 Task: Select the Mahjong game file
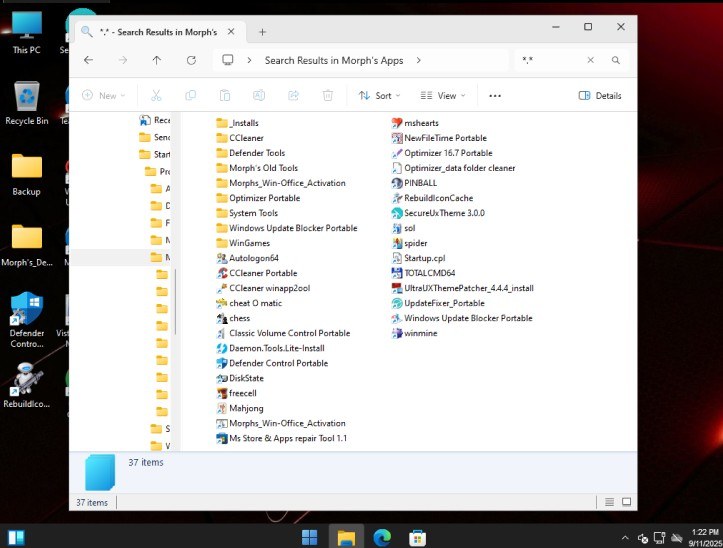click(x=240, y=408)
